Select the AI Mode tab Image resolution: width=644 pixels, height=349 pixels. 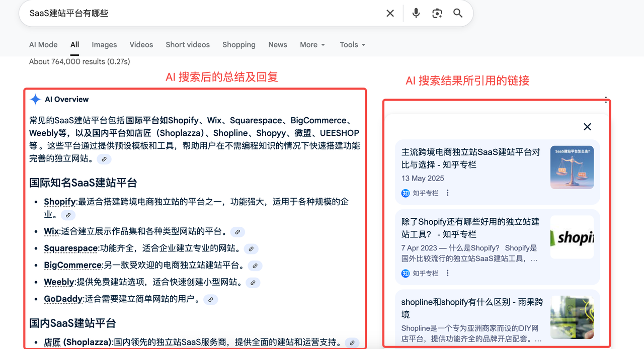[43, 44]
